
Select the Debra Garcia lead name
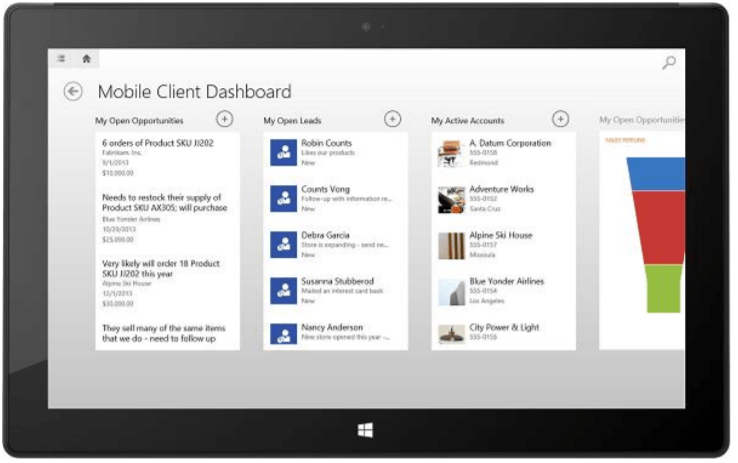(x=325, y=235)
